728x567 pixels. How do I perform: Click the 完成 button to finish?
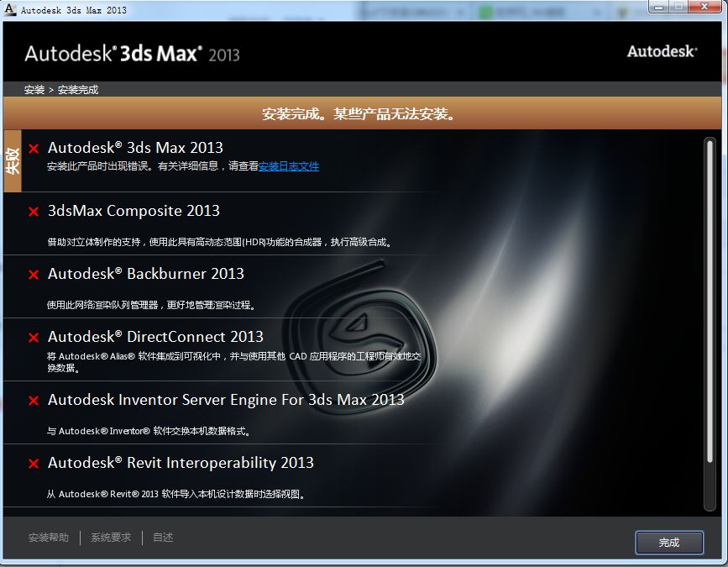pos(669,543)
